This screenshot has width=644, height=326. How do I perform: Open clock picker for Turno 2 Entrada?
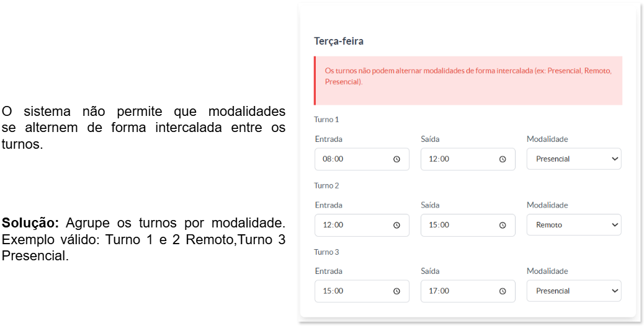point(396,225)
